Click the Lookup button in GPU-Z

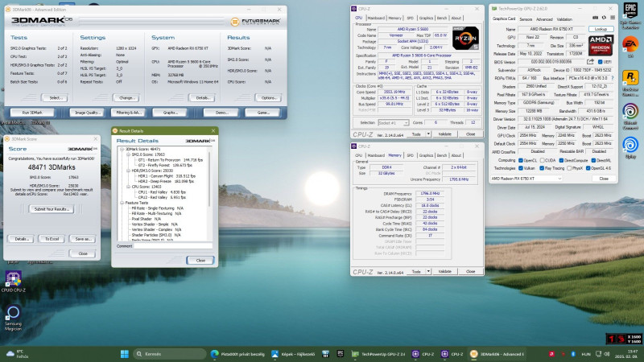pos(601,29)
